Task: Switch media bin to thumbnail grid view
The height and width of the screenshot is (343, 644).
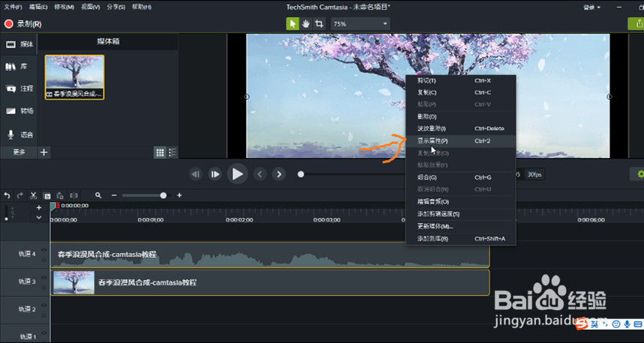Action: [x=160, y=153]
